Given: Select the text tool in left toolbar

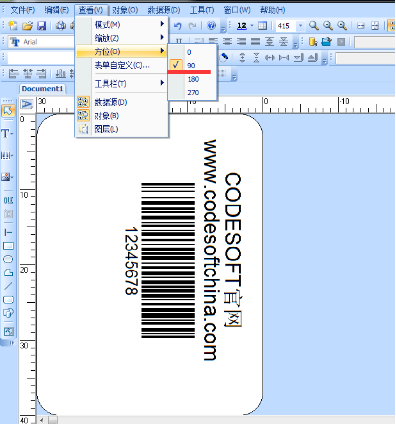Looking at the screenshot, I should 7,134.
